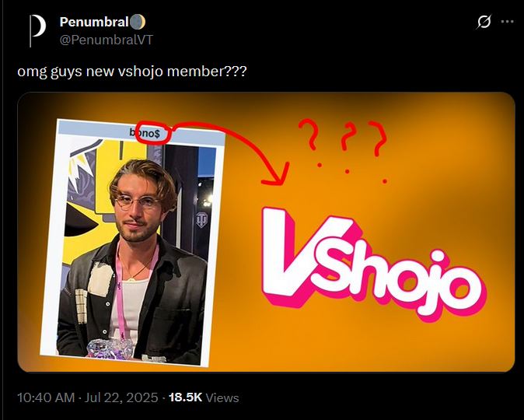Image resolution: width=524 pixels, height=420 pixels.
Task: Click the tweet text about new vshojo member
Action: [132, 72]
